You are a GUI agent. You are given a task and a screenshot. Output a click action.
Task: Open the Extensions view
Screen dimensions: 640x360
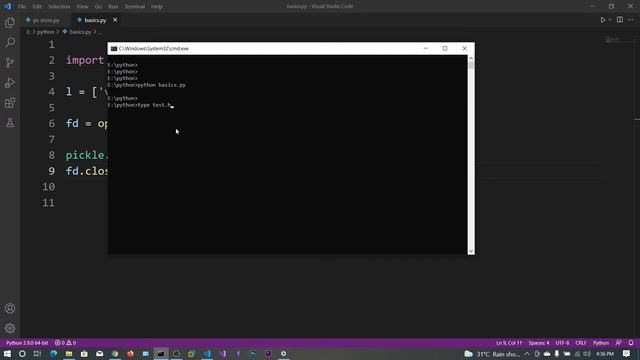click(x=10, y=102)
